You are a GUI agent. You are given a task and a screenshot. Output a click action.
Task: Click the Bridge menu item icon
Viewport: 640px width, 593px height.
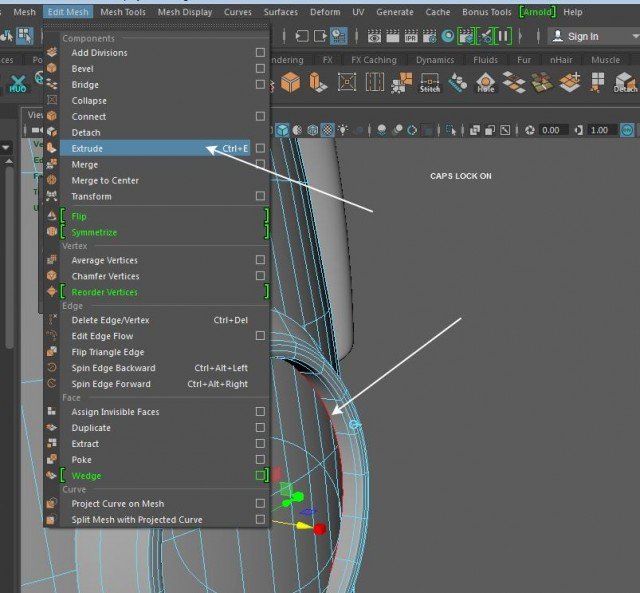pyautogui.click(x=52, y=85)
